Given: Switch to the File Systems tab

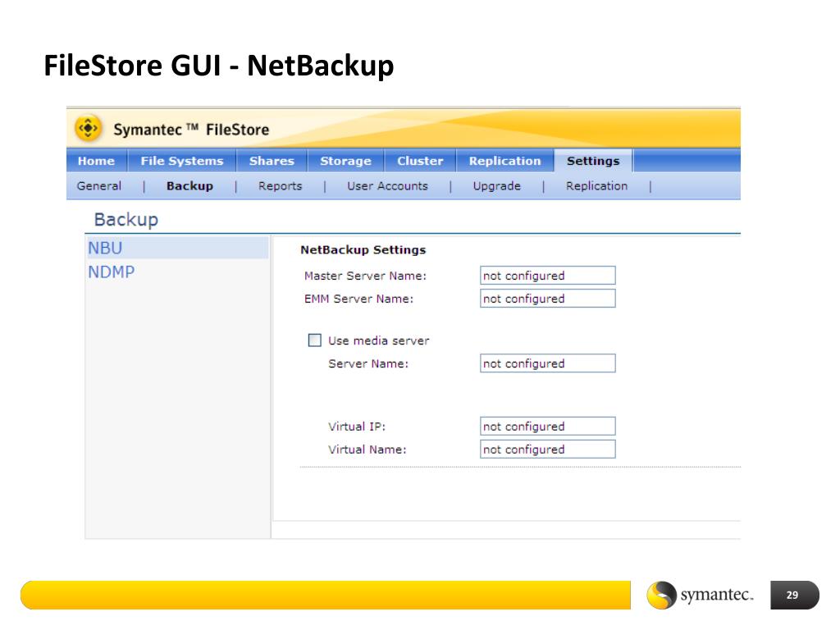Looking at the screenshot, I should point(181,161).
